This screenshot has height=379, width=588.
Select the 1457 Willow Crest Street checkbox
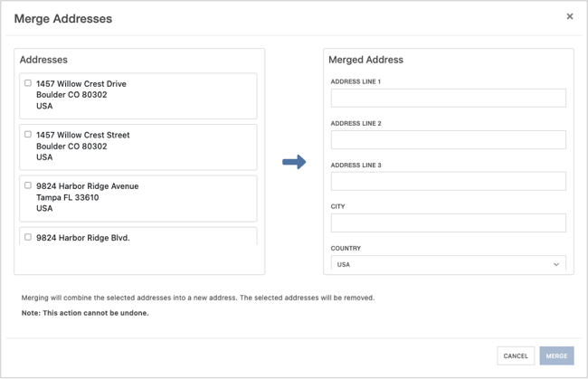[x=28, y=135]
